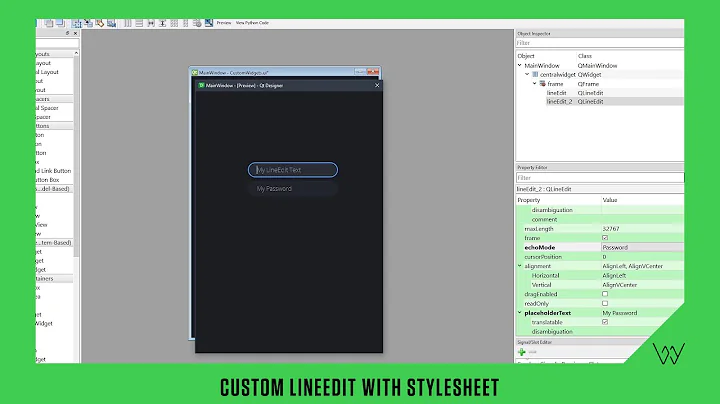Viewport: 720px width, 404px height.
Task: Click the Object Inspector filter field
Action: 600,43
